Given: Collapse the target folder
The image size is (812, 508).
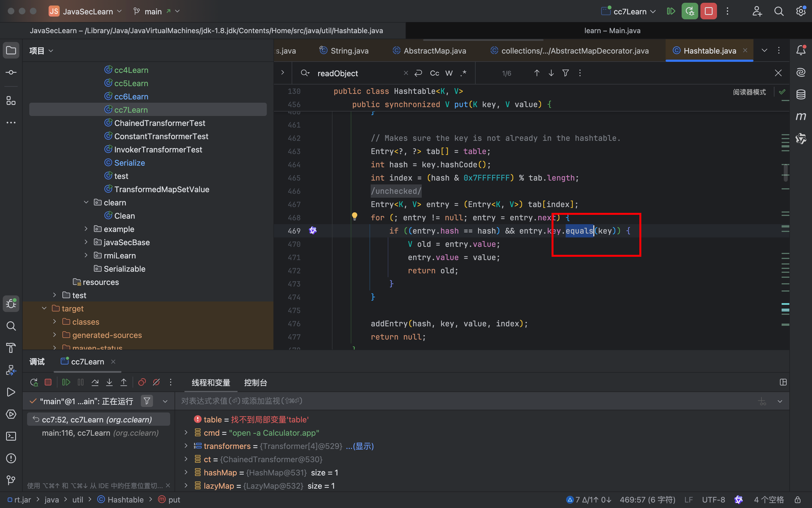Looking at the screenshot, I should tap(44, 308).
